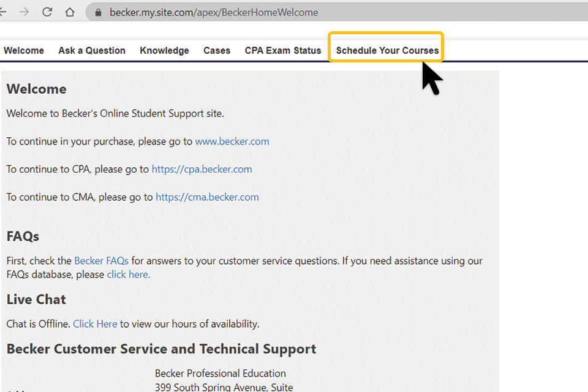The height and width of the screenshot is (392, 588).
Task: Click the 'click here' FAQs help link
Action: (x=128, y=274)
